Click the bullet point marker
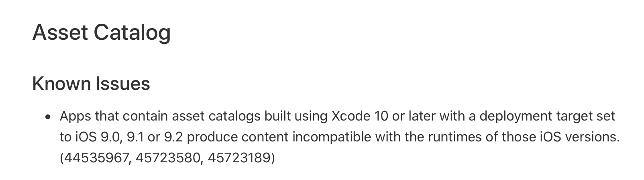 point(48,117)
